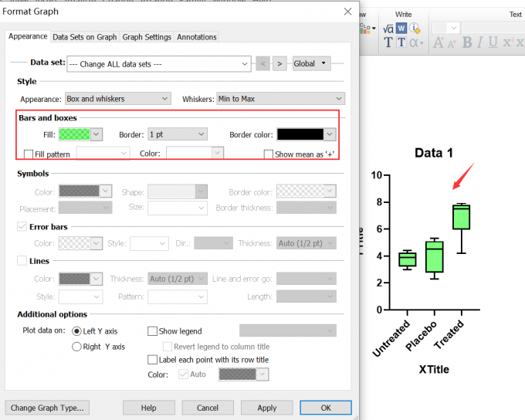Viewport: 525px width, 420px height.
Task: Switch to the Appearance tab
Action: pos(28,36)
